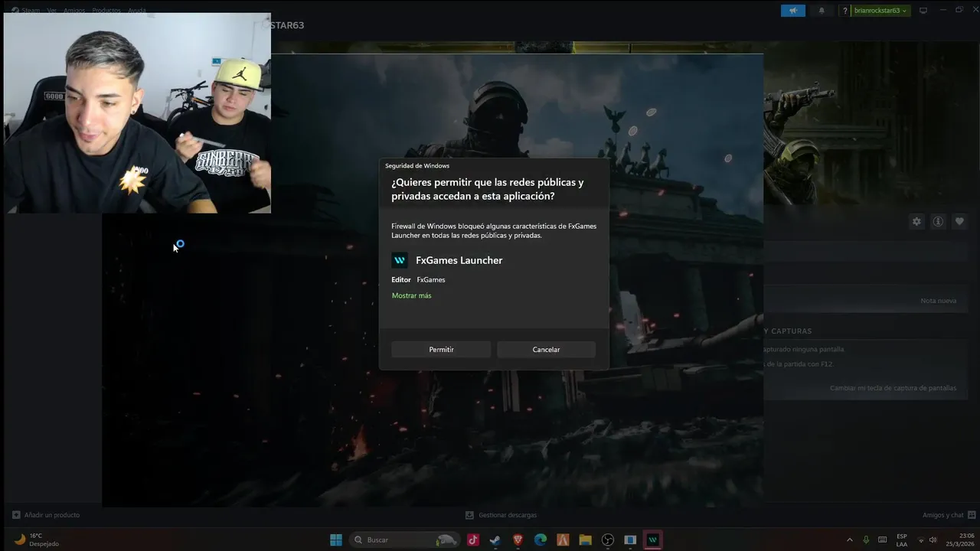980x551 pixels.
Task: Open Windows Start menu
Action: click(336, 540)
